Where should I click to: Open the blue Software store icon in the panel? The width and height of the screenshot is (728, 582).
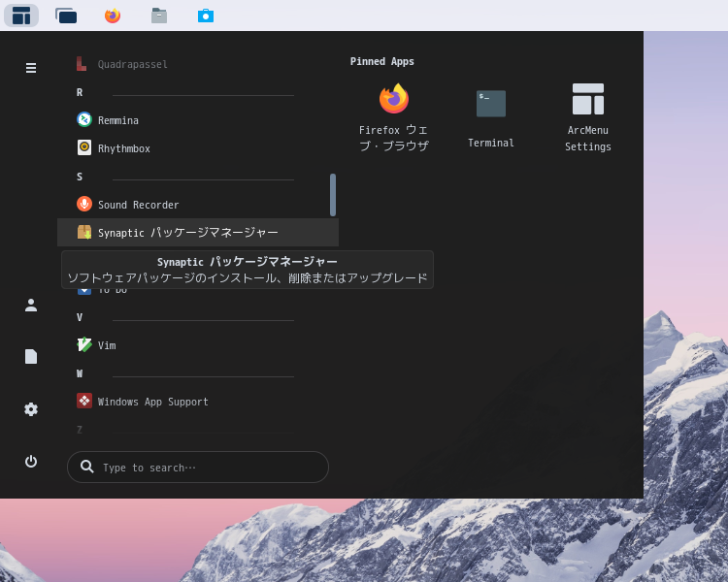click(x=206, y=16)
